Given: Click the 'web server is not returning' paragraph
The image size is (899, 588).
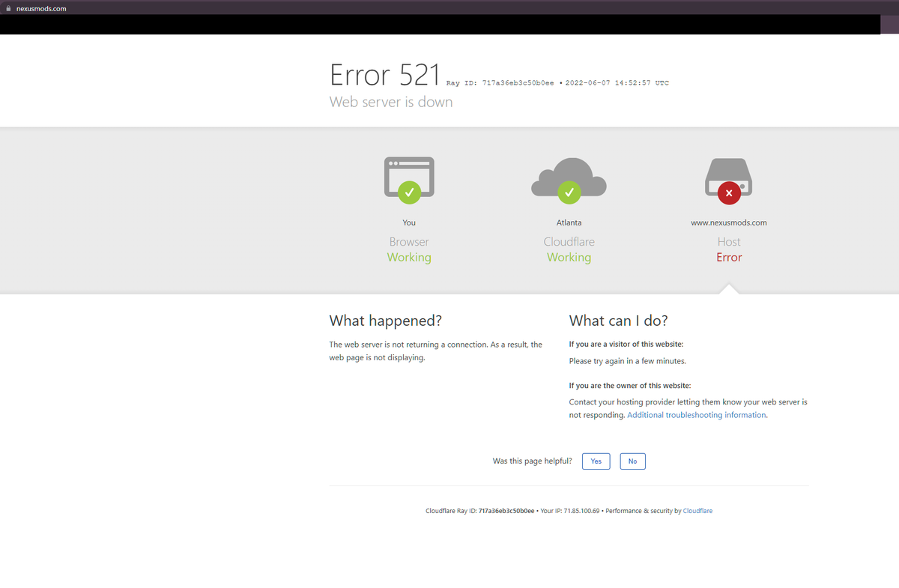Looking at the screenshot, I should click(x=436, y=351).
